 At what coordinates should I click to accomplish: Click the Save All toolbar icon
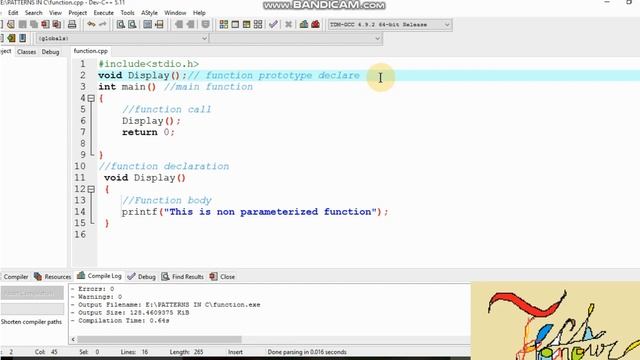coord(34,24)
